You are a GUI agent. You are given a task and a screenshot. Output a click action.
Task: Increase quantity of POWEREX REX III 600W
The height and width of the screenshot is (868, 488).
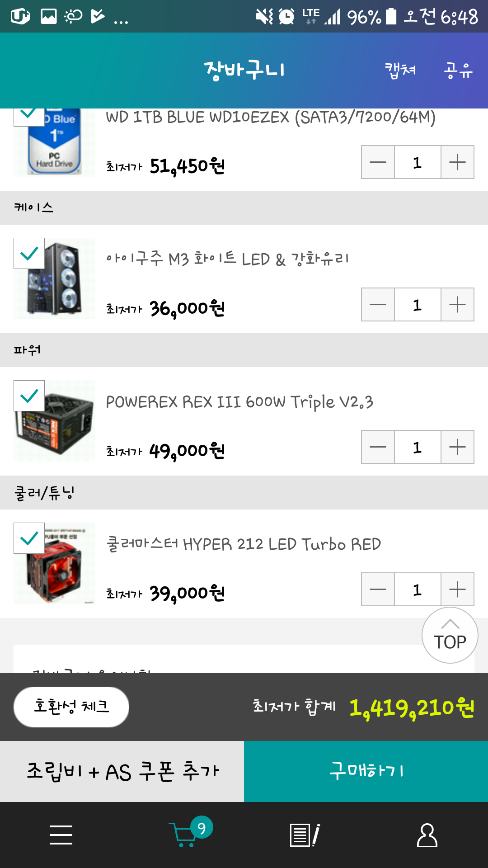coord(457,447)
